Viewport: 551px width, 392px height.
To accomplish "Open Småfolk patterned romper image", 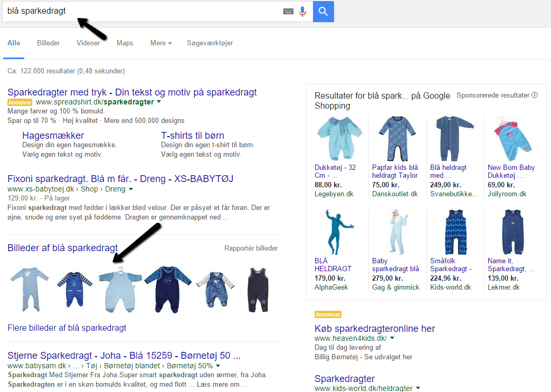I will pyautogui.click(x=456, y=232).
